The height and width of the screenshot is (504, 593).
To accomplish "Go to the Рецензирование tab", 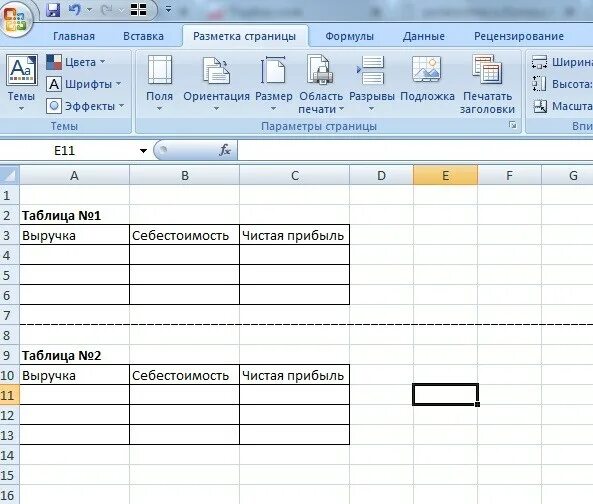I will [519, 36].
